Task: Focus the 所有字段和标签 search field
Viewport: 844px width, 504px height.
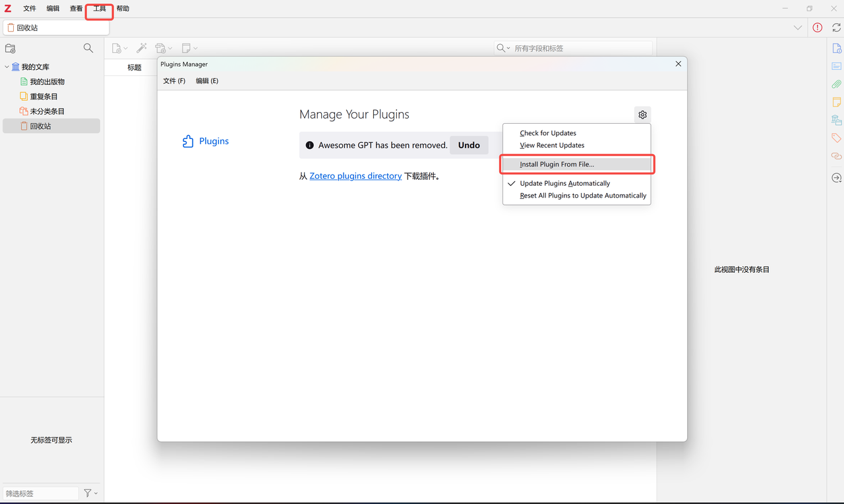Action: pos(582,48)
